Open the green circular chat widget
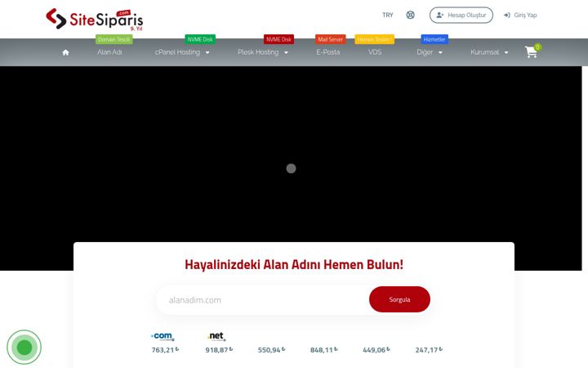This screenshot has width=588, height=368. coord(24,347)
